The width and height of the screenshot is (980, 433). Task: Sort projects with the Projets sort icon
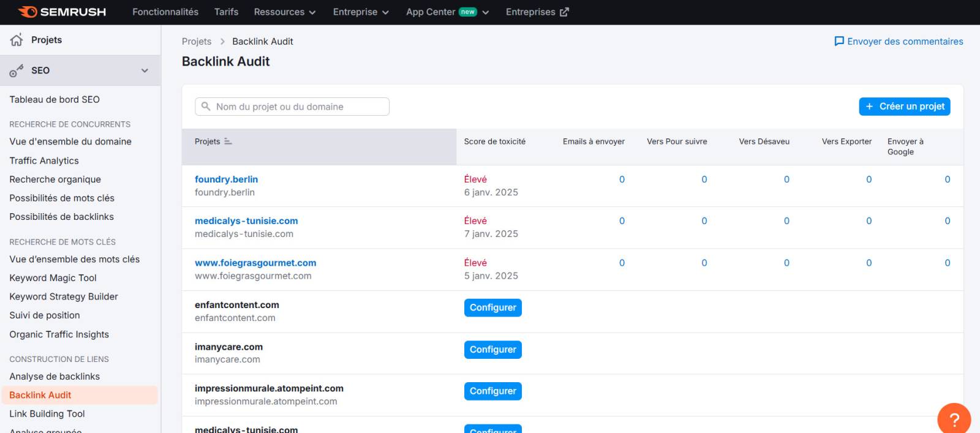(228, 141)
